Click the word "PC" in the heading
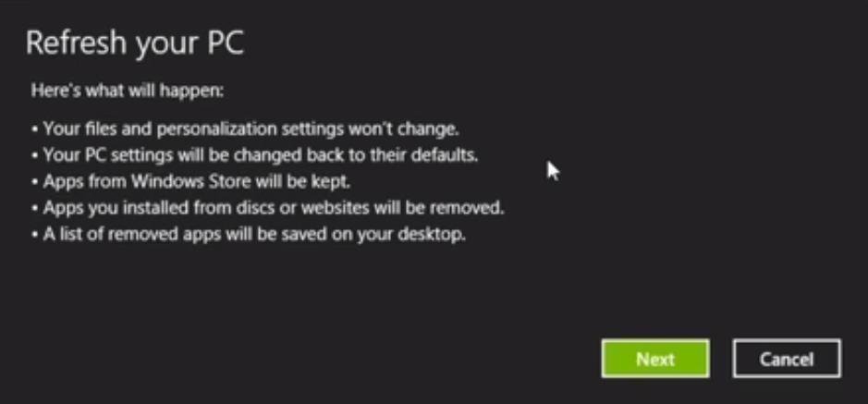Screen dimensions: 868x404 pos(226,43)
